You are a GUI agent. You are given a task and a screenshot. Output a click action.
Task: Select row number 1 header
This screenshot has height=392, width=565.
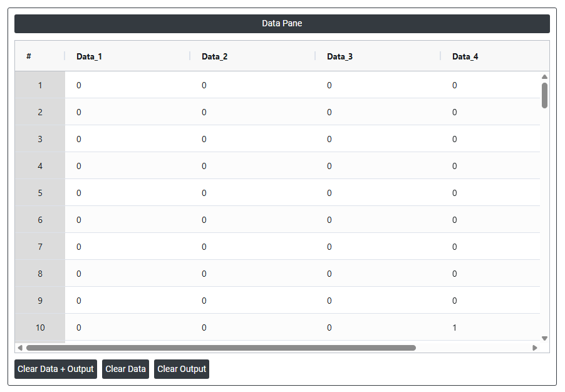click(40, 85)
